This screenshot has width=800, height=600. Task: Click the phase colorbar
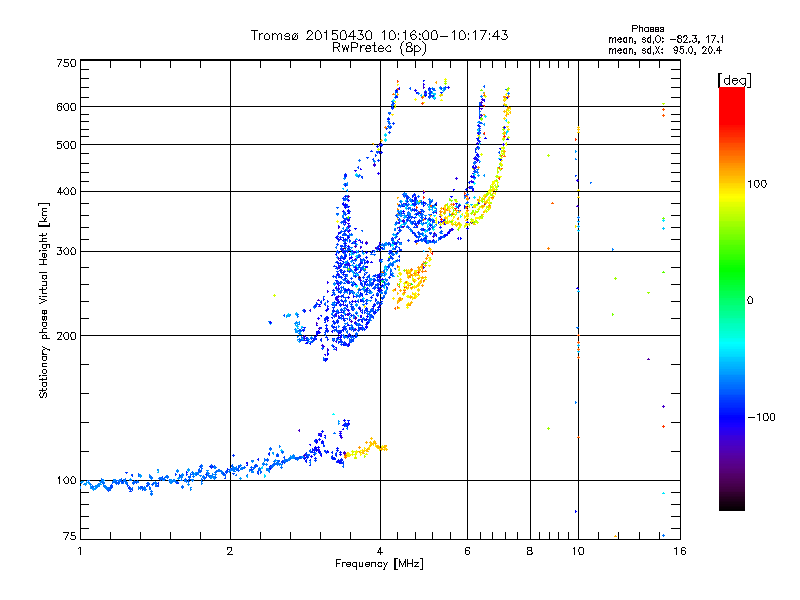[732, 298]
